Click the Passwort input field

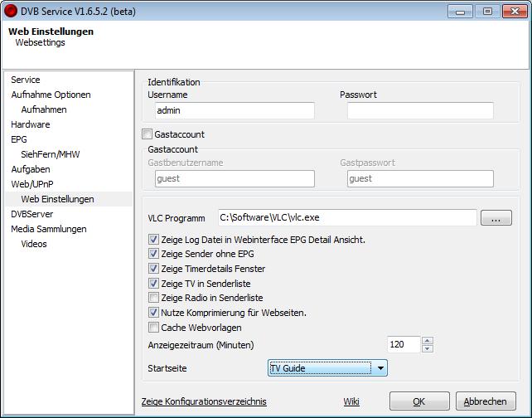coord(420,110)
